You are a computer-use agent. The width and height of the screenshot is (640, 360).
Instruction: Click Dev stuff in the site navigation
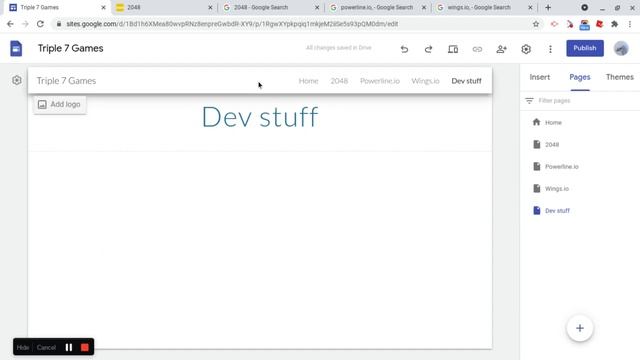click(466, 81)
